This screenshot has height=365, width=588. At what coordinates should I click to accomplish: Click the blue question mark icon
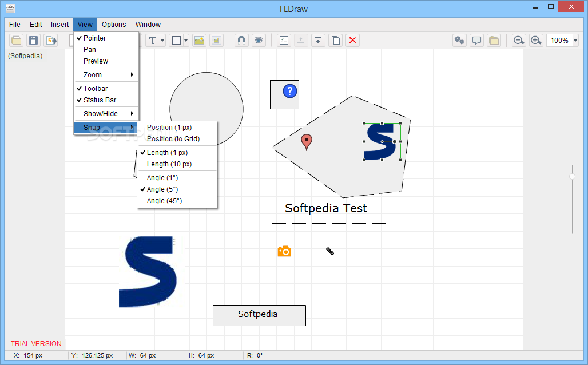290,91
